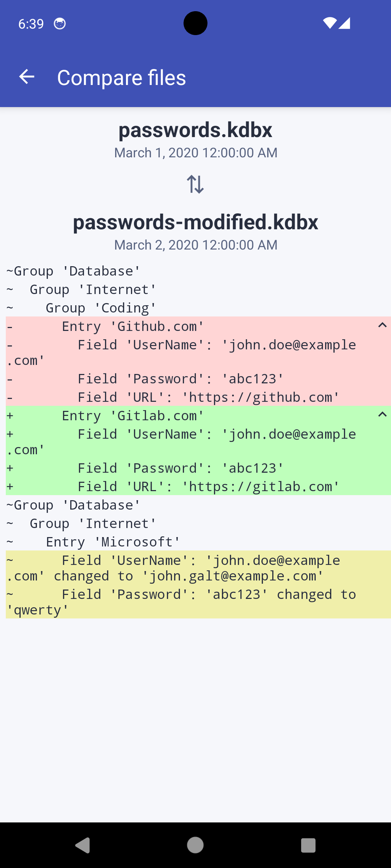Select the passwords-modified.kdbx file name

(195, 222)
